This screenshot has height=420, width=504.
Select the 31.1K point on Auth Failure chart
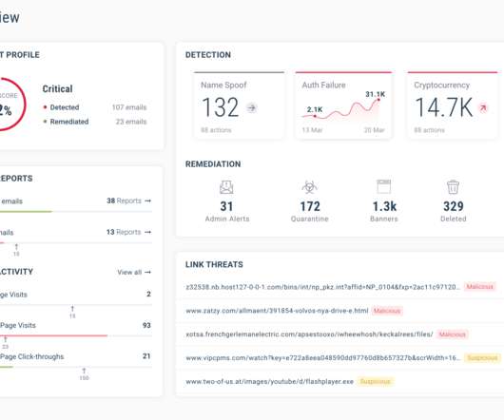378,100
